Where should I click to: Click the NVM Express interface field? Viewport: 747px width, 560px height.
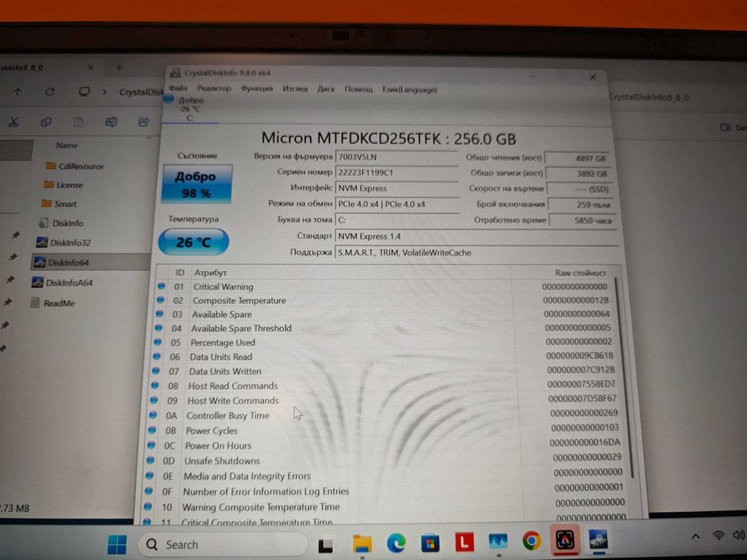(x=396, y=188)
